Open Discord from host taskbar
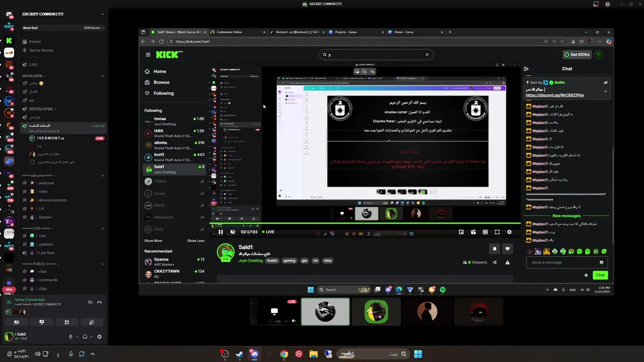 pyautogui.click(x=254, y=354)
